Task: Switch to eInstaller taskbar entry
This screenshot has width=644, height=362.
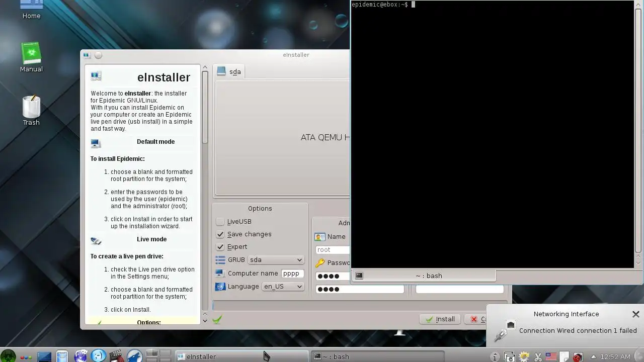Action: 242,356
